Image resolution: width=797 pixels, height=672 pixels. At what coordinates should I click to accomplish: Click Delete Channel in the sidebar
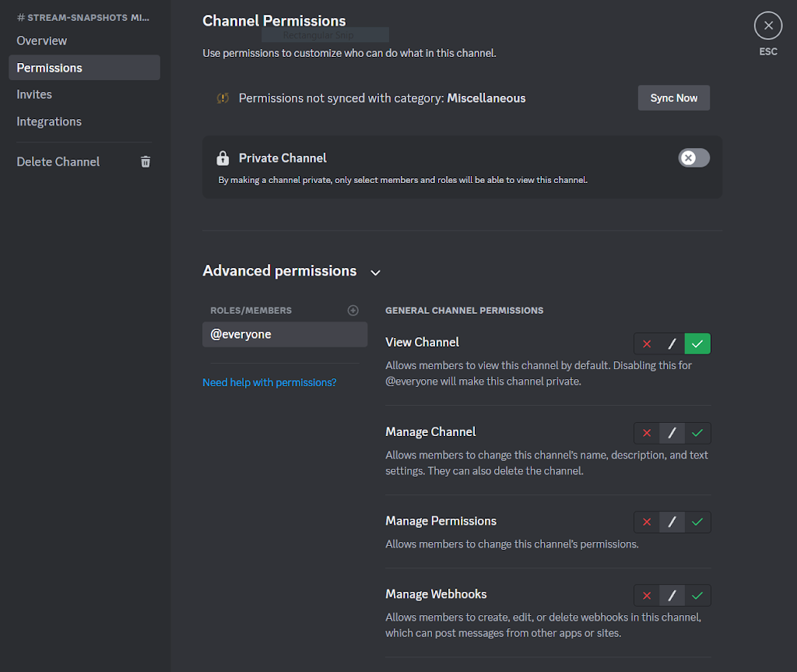tap(58, 162)
